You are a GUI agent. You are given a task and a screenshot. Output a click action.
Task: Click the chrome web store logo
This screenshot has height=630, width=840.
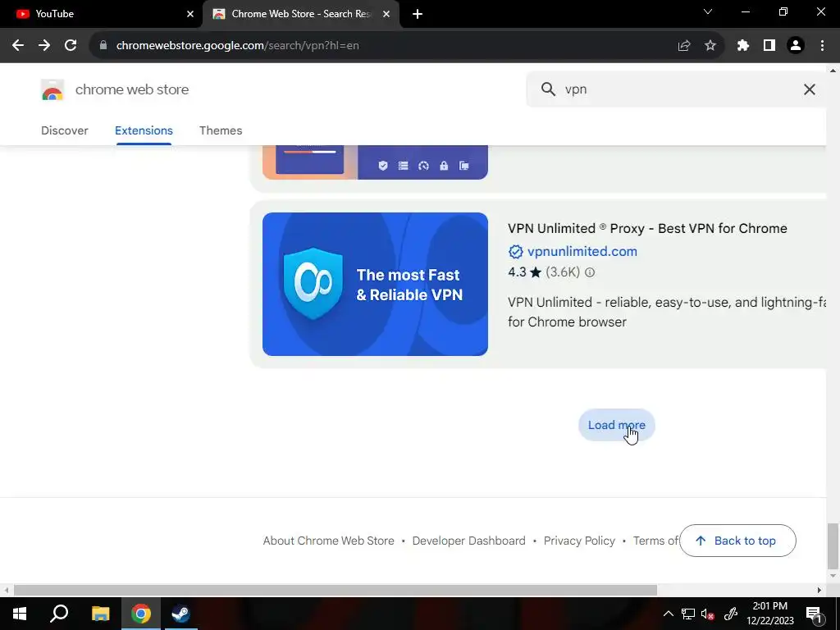click(52, 90)
